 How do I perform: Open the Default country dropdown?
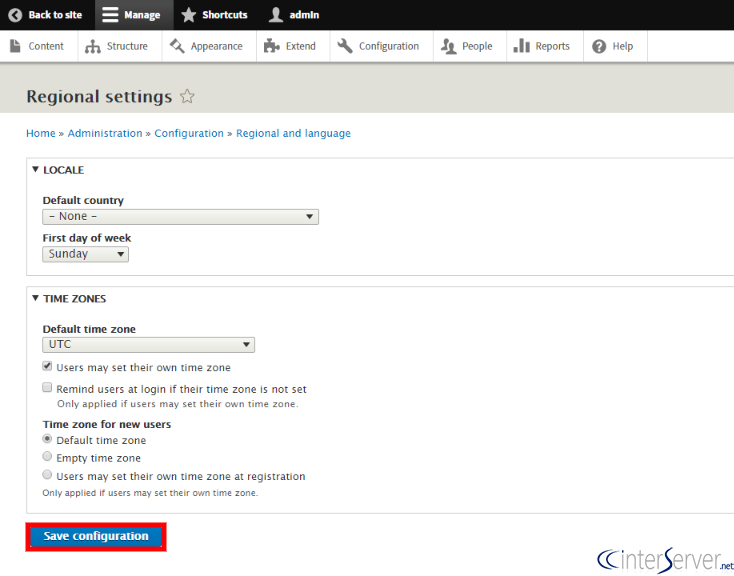click(181, 217)
